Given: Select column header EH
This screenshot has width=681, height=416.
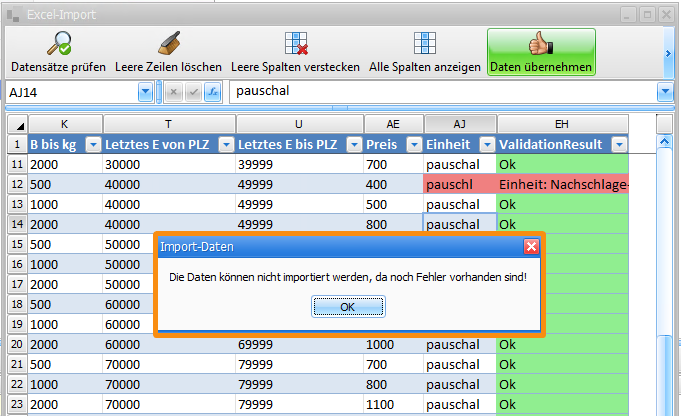Looking at the screenshot, I should pos(562,124).
